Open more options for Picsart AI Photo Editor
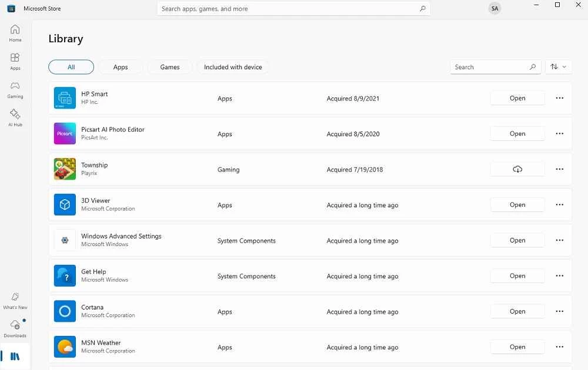 coord(559,134)
